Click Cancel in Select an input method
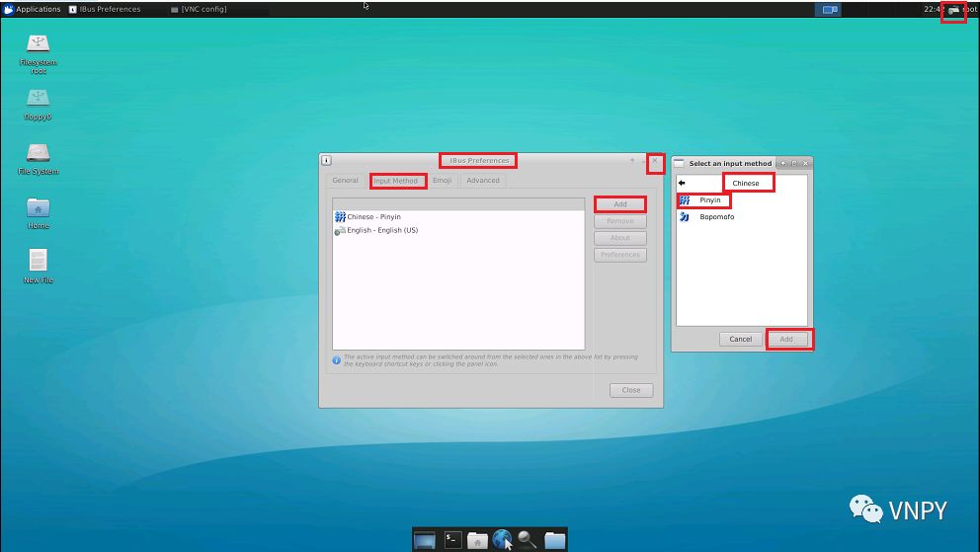 [x=741, y=339]
